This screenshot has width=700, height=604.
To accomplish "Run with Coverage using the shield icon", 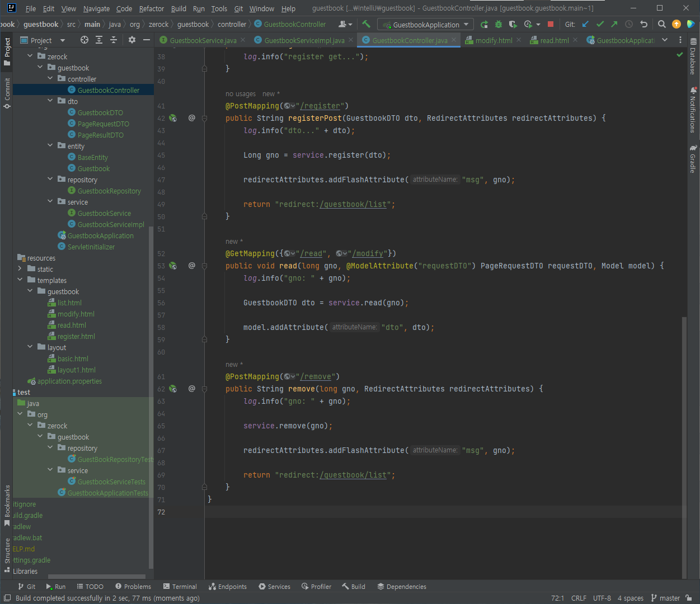I will [513, 24].
